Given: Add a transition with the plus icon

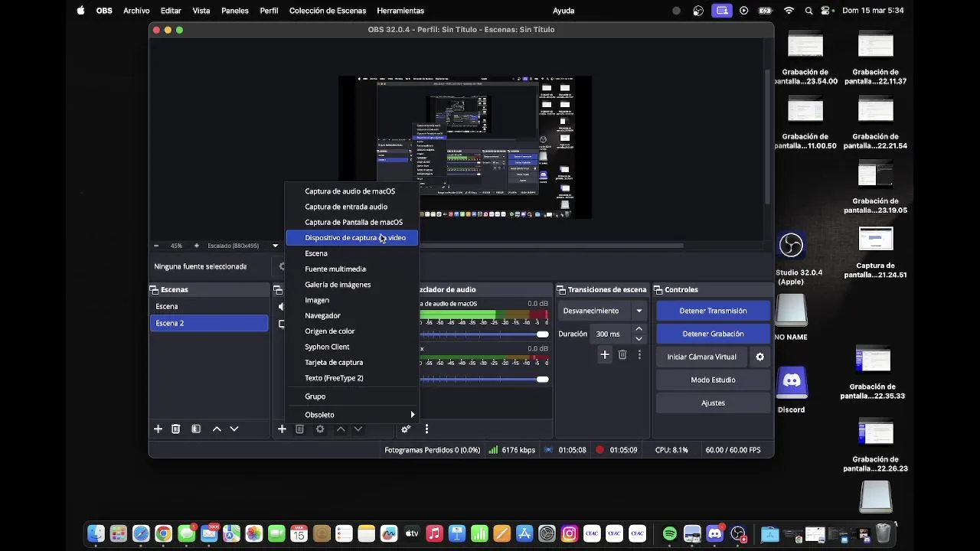Looking at the screenshot, I should [x=605, y=354].
